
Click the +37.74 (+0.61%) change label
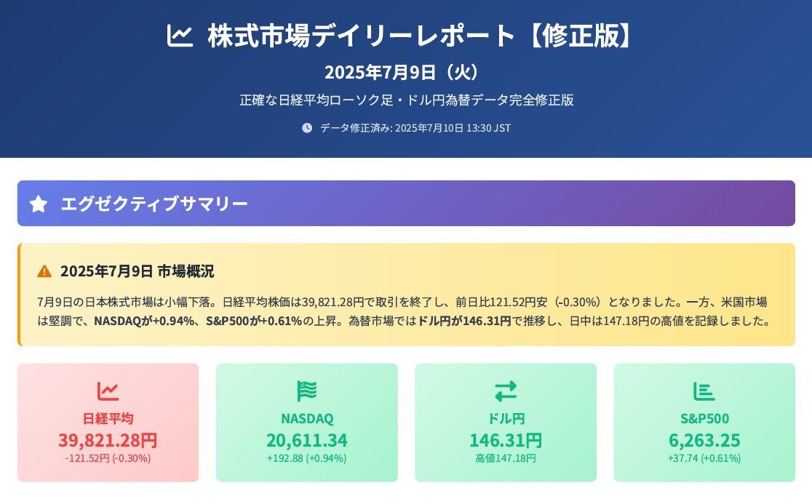704,458
